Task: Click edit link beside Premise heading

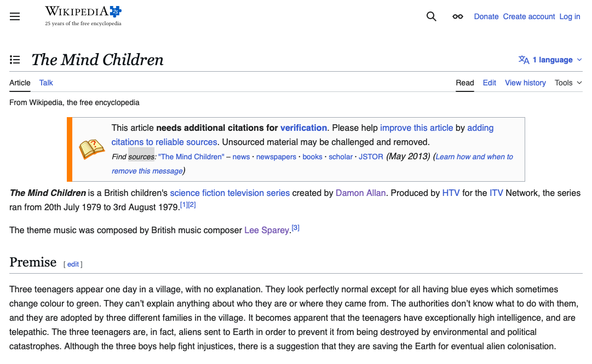Action: 73,264
